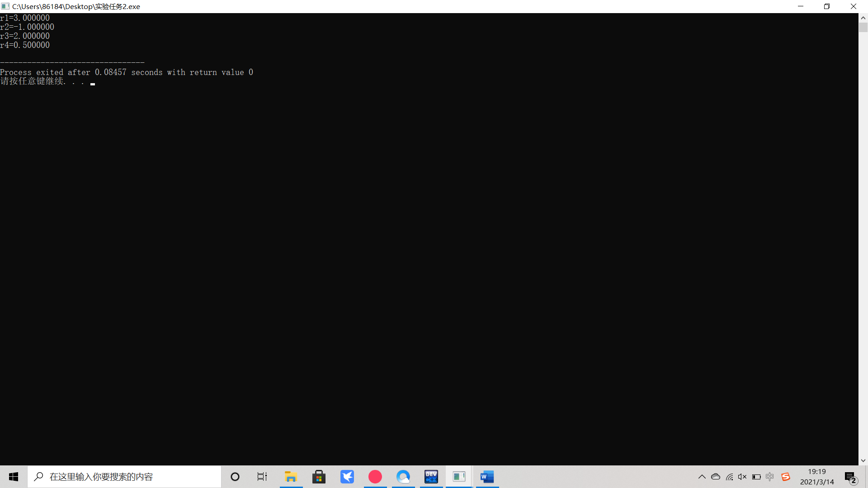Open console window system menu icon
868x488 pixels.
5,6
